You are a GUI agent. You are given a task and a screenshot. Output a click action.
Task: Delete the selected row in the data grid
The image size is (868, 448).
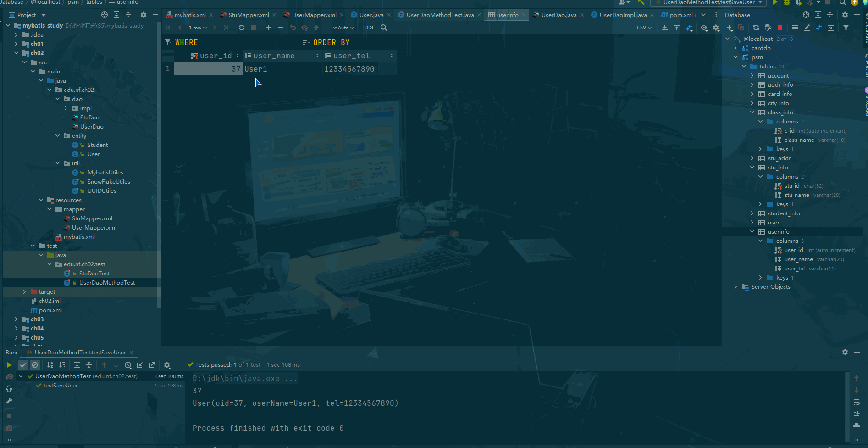(280, 28)
